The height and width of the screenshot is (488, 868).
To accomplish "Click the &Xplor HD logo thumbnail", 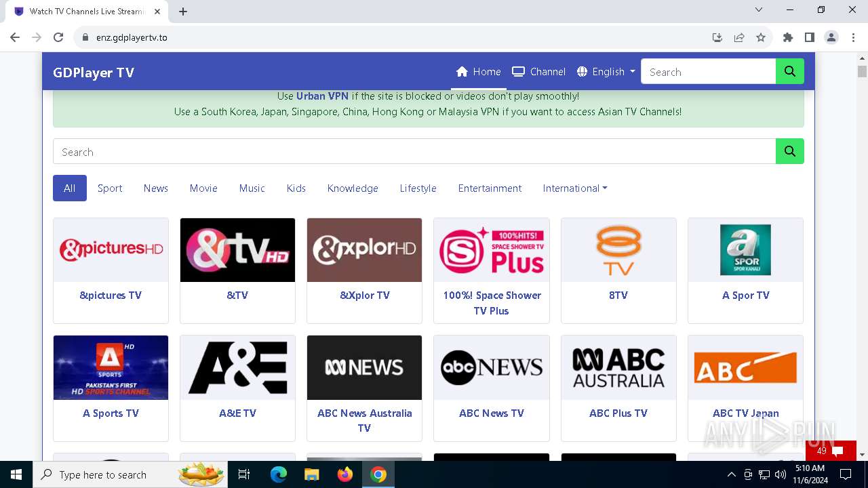I will click(364, 249).
